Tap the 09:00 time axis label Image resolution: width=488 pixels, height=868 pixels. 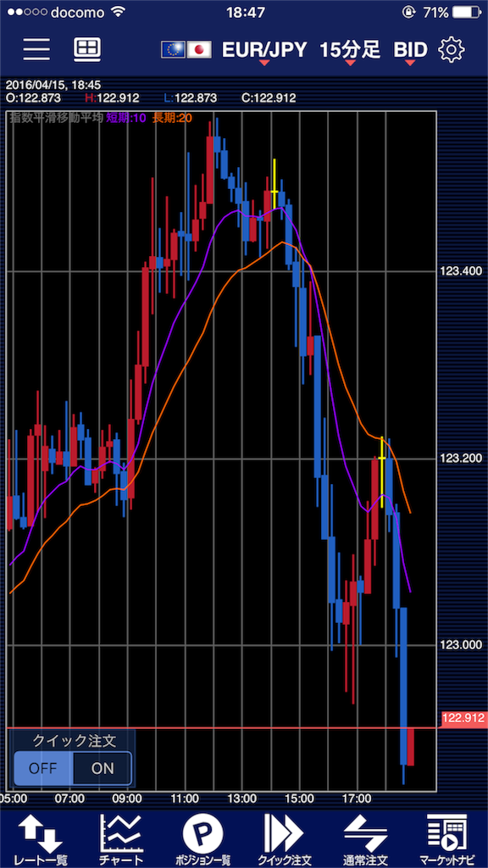pyautogui.click(x=127, y=798)
